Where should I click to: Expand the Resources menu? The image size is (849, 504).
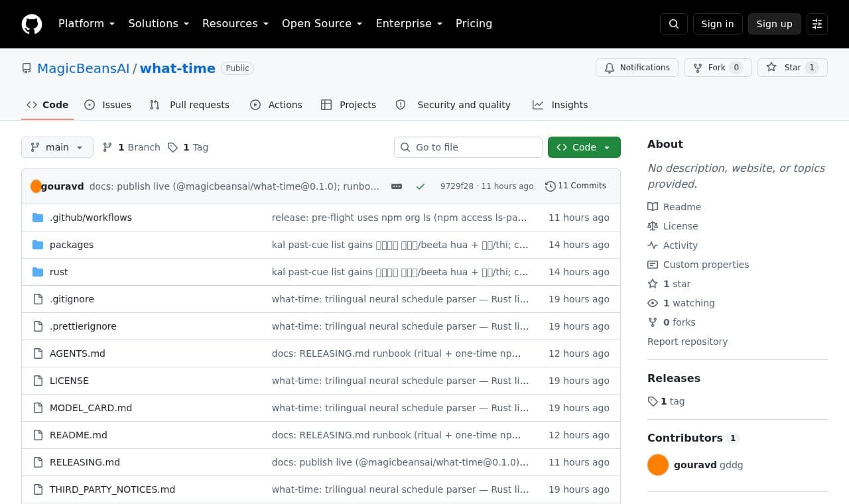point(235,24)
